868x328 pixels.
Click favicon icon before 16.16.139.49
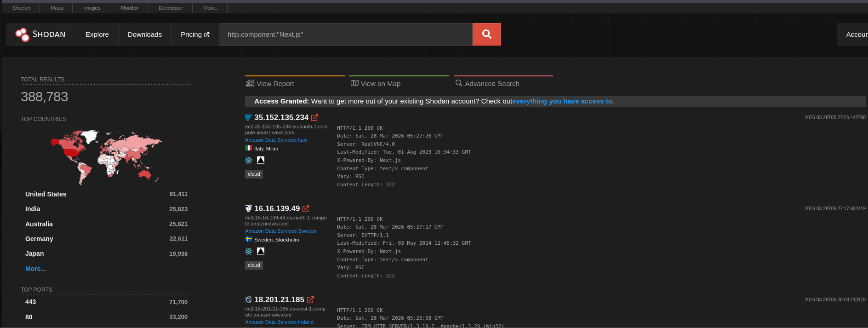click(248, 208)
